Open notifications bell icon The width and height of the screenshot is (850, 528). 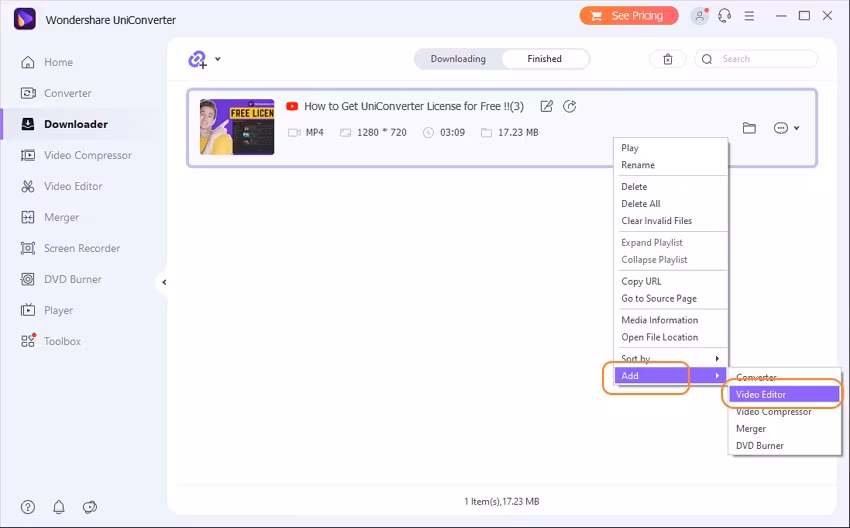[59, 507]
